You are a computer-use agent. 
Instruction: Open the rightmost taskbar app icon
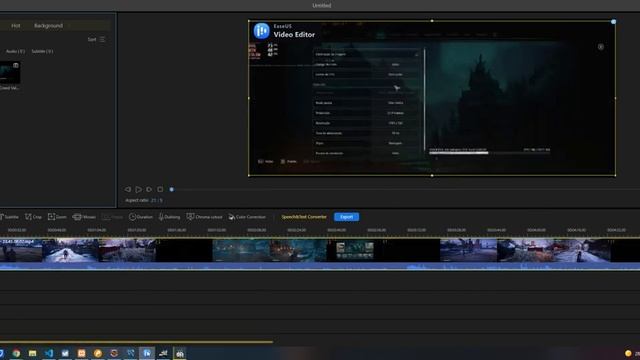coord(180,353)
